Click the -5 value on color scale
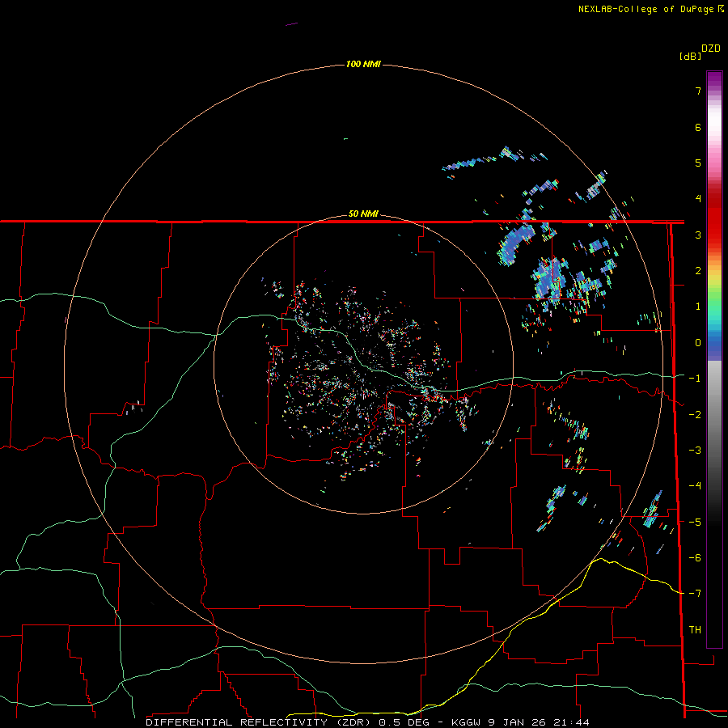728x728 pixels. pyautogui.click(x=695, y=522)
